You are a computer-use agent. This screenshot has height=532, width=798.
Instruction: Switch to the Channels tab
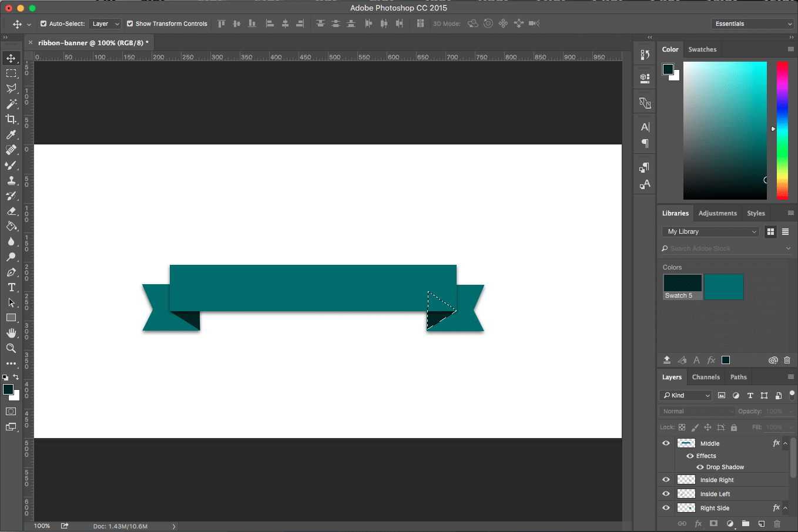click(705, 376)
